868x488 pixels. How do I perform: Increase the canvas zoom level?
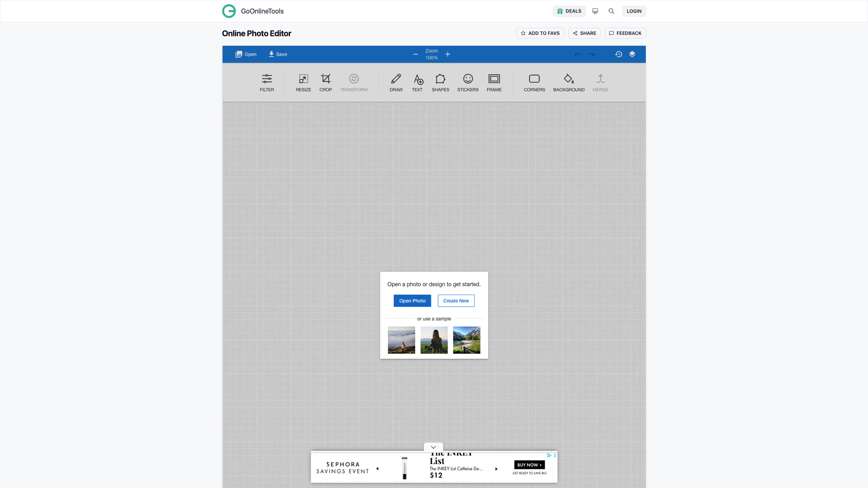click(448, 54)
